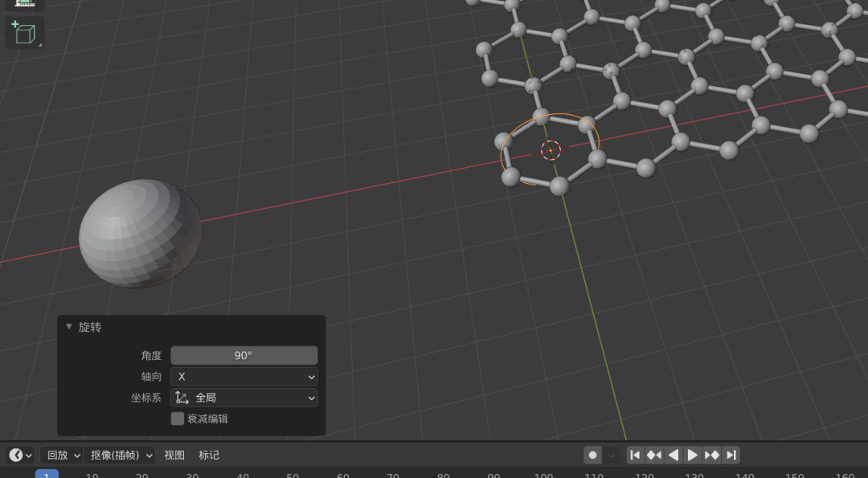This screenshot has width=868, height=478.
Task: Open the timeline editor type selector
Action: coord(20,455)
